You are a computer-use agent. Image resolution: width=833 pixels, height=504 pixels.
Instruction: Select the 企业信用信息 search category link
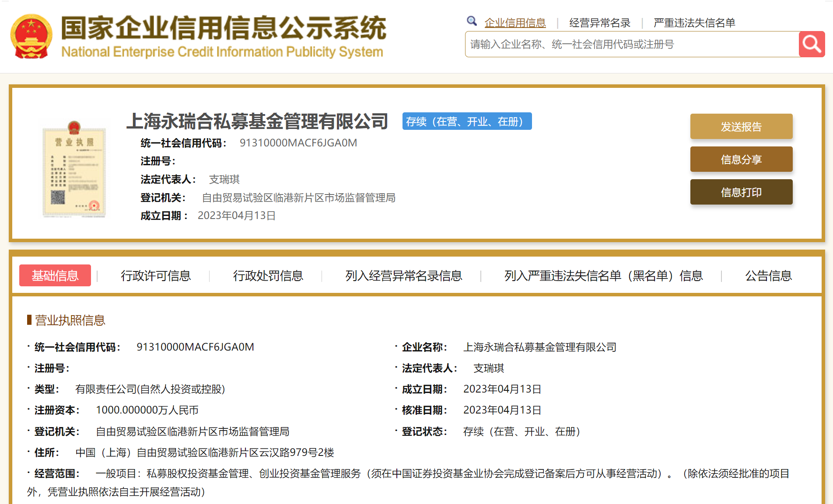[515, 23]
